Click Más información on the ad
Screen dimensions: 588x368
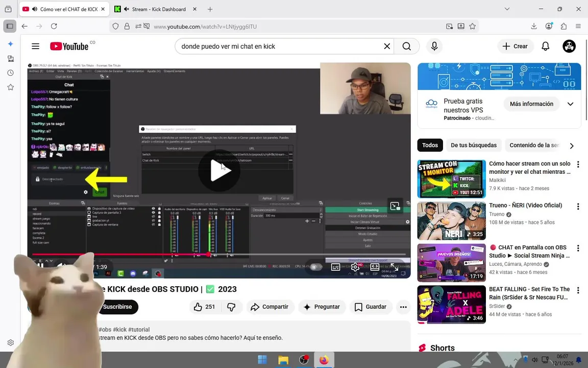pyautogui.click(x=531, y=104)
